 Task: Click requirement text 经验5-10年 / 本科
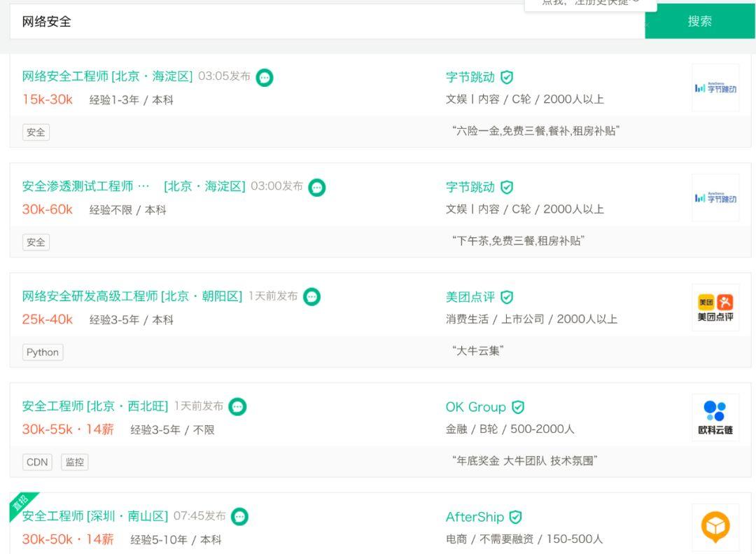[176, 541]
